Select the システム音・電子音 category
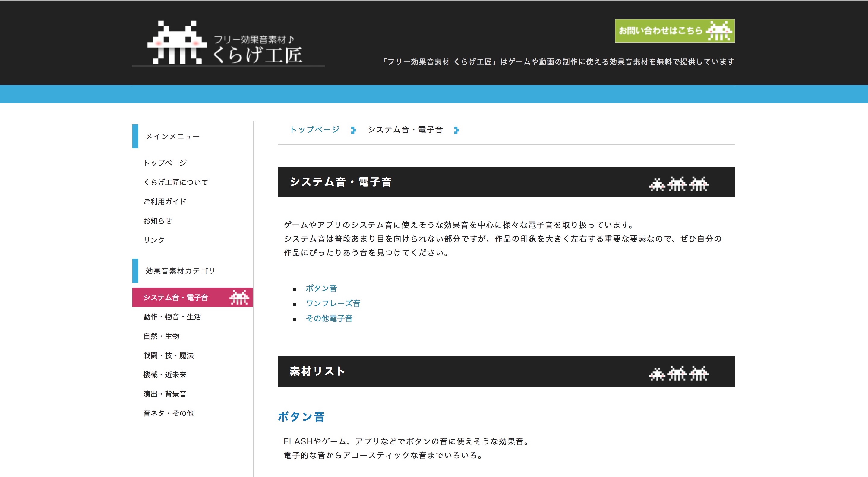 [192, 297]
